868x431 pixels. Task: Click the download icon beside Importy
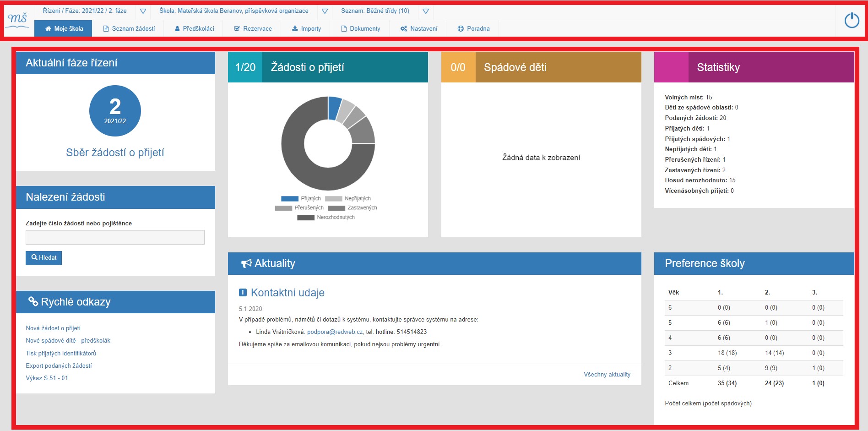295,28
